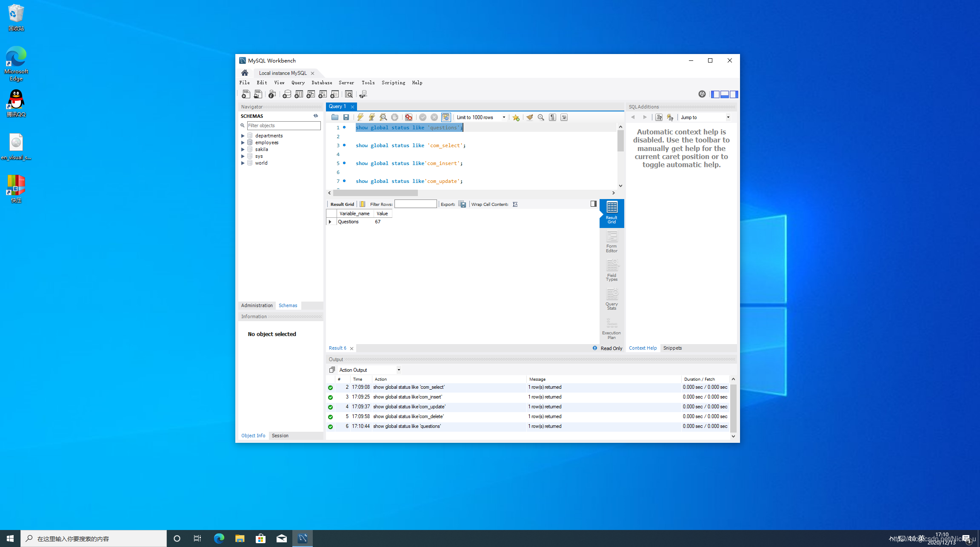Rollback transaction icon
The width and height of the screenshot is (980, 547).
pos(434,117)
